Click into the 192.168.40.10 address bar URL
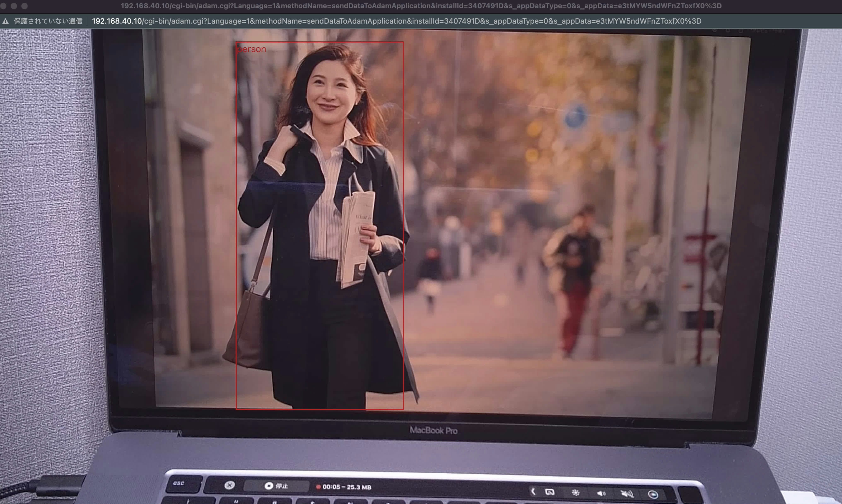842x504 pixels. 396,21
